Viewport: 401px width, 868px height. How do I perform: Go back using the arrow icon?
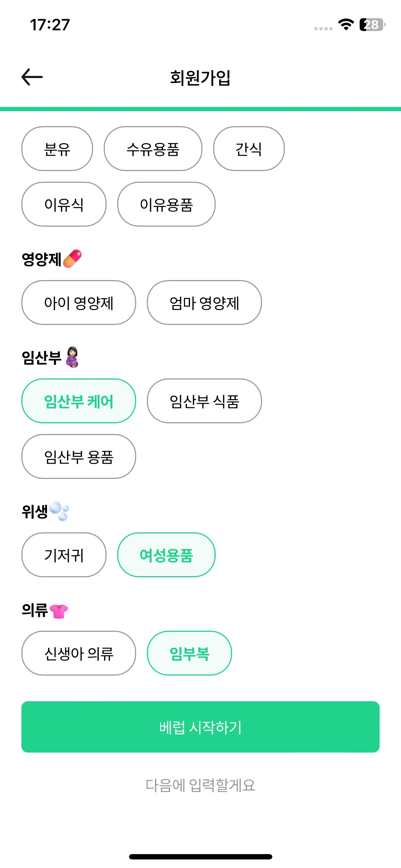point(32,77)
